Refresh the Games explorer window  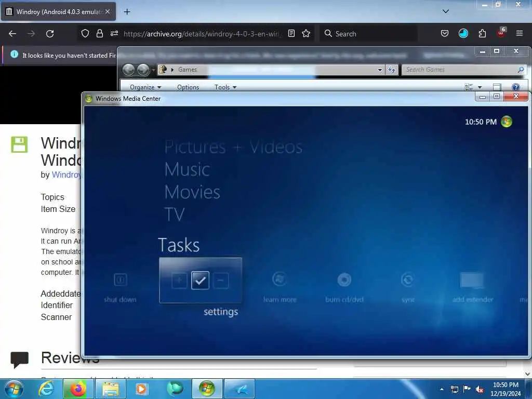pos(392,70)
